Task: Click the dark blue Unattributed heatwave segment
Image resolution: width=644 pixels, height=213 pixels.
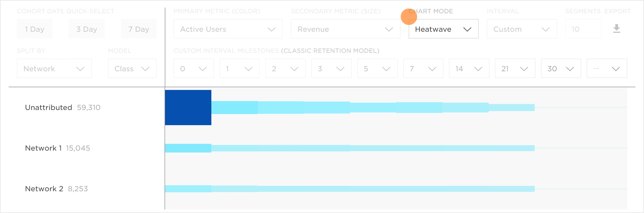Action: 188,107
